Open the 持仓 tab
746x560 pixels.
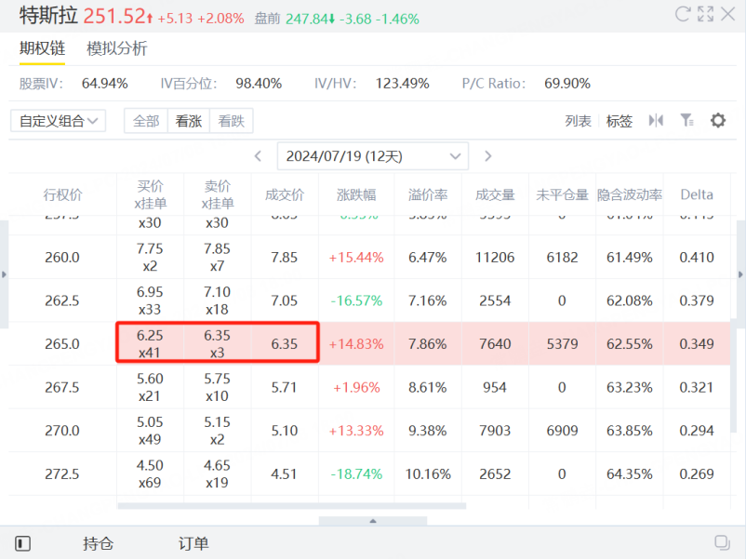pyautogui.click(x=98, y=543)
